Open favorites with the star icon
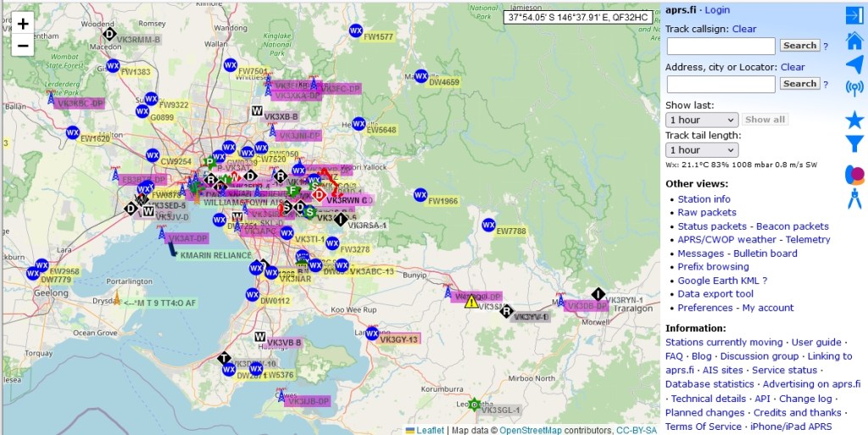Screen dimensions: 868x435 854,120
